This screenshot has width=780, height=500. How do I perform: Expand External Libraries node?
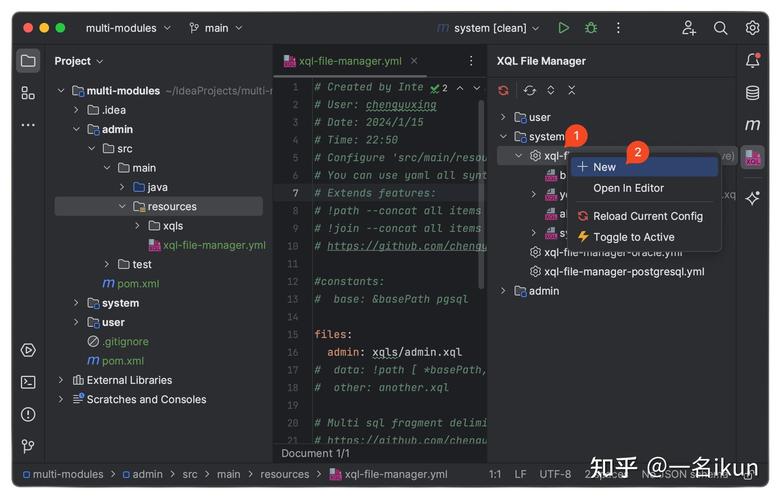click(61, 380)
